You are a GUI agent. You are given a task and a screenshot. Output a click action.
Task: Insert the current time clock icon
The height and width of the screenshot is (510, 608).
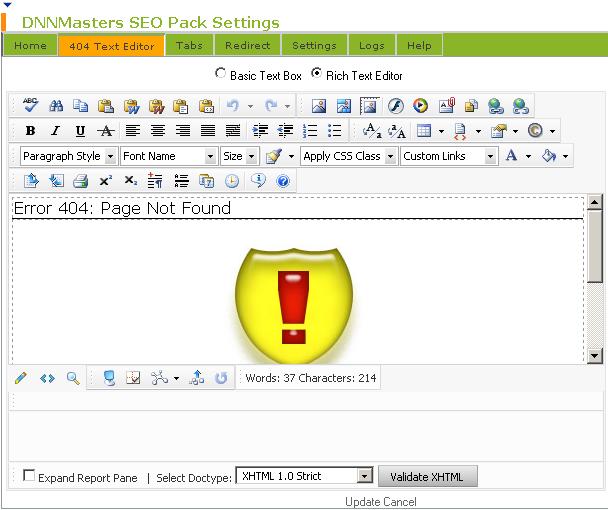(x=232, y=181)
